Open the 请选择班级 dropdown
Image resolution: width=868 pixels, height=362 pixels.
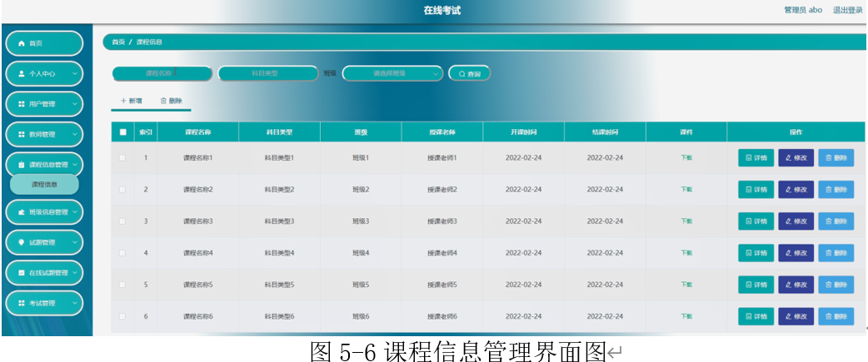pos(392,73)
